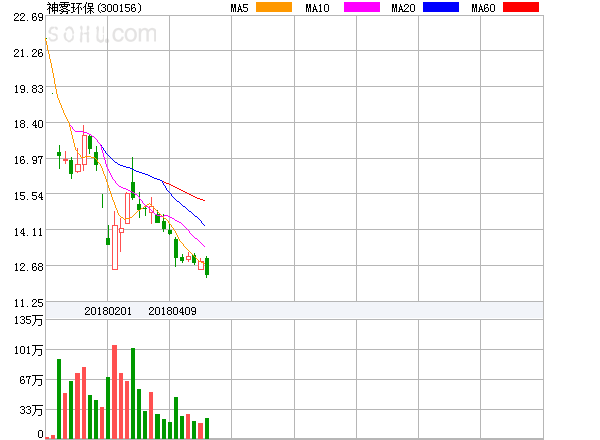Image resolution: width=600 pixels, height=440 pixels.
Task: Click the 33万 volume axis label
Action: pos(31,411)
